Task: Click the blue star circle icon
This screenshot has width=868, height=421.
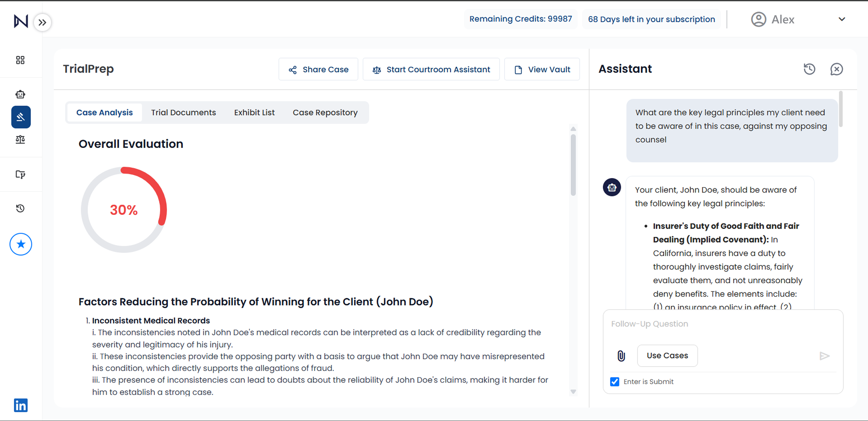Action: [x=21, y=244]
